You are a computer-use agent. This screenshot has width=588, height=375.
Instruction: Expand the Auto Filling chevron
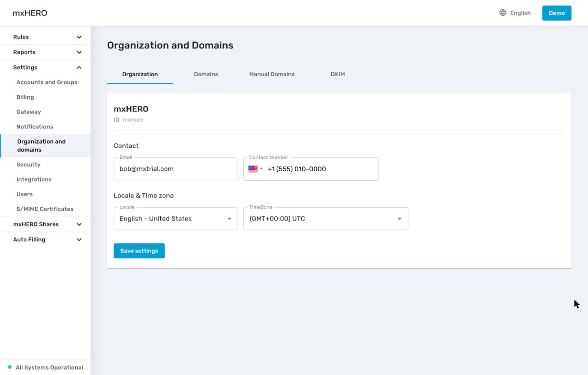79,240
